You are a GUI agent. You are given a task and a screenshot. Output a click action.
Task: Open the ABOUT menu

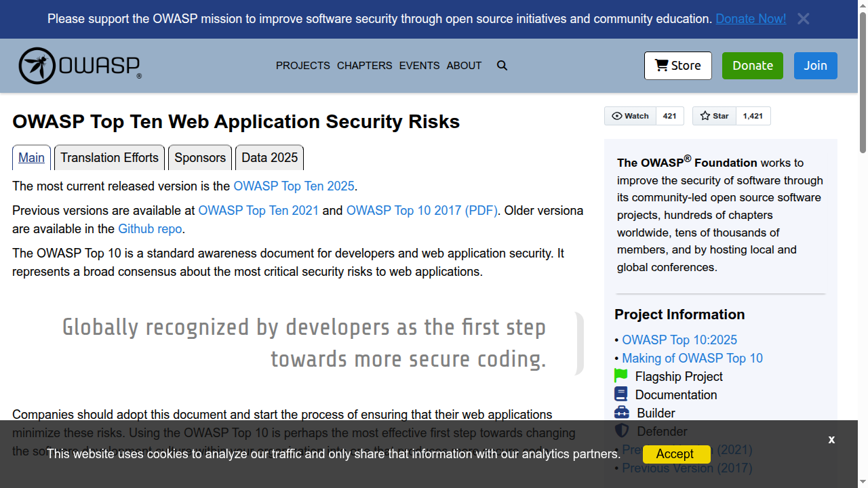click(x=464, y=66)
